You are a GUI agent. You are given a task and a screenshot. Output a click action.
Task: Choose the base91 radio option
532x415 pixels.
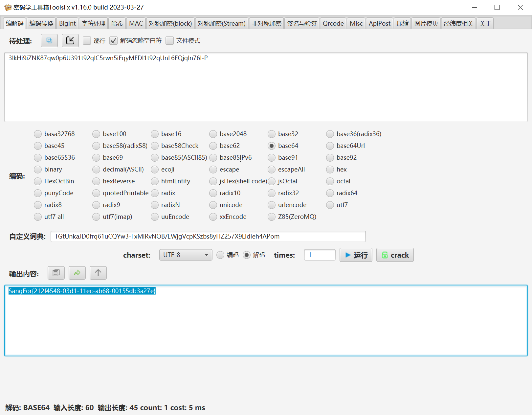point(272,157)
